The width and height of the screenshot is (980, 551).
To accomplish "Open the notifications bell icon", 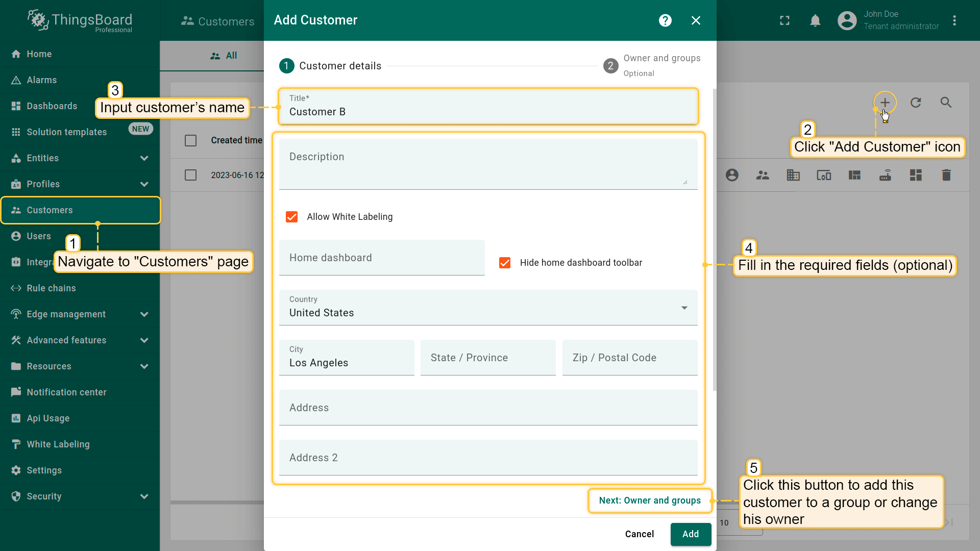I will pos(815,20).
